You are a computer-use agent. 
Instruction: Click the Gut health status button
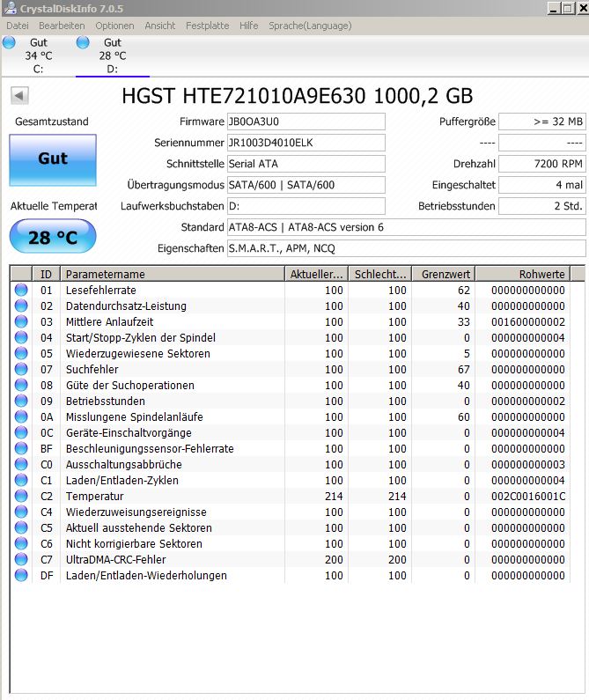(x=53, y=160)
